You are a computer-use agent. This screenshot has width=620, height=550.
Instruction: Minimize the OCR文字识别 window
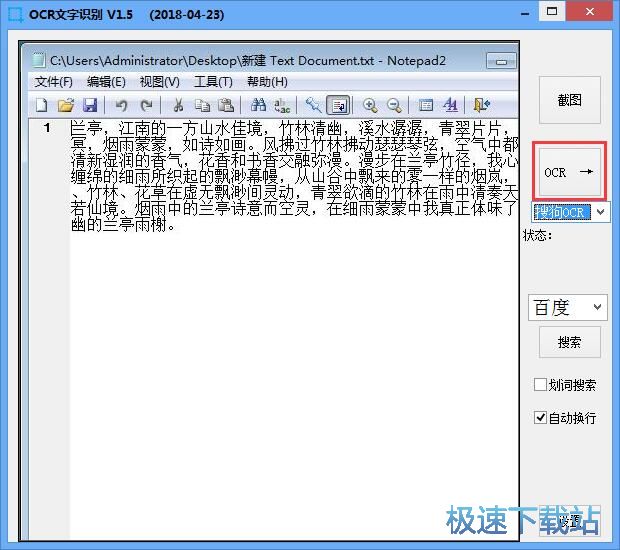pos(525,13)
